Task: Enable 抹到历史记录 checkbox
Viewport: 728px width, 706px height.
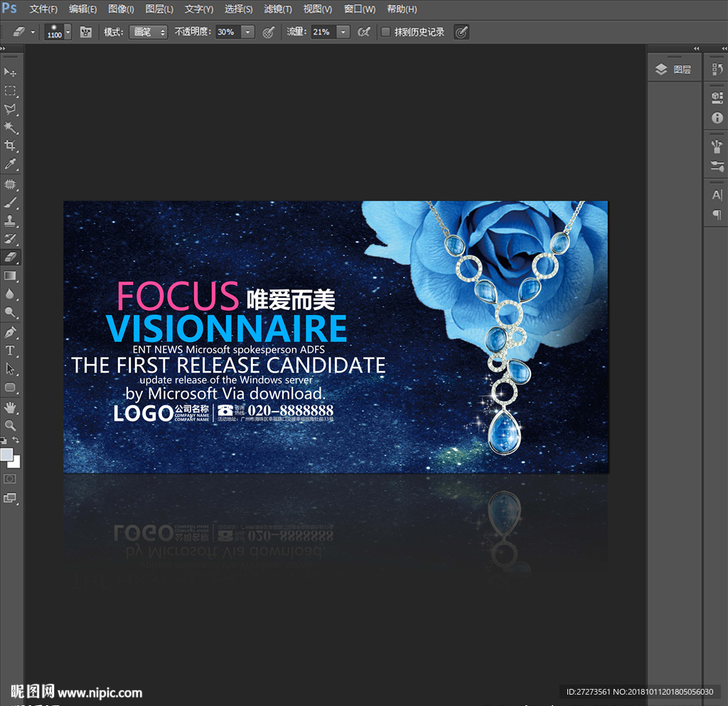Action: [x=385, y=32]
